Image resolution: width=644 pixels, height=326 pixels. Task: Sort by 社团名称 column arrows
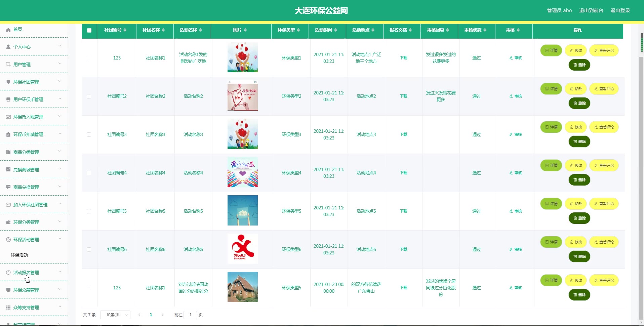163,30
